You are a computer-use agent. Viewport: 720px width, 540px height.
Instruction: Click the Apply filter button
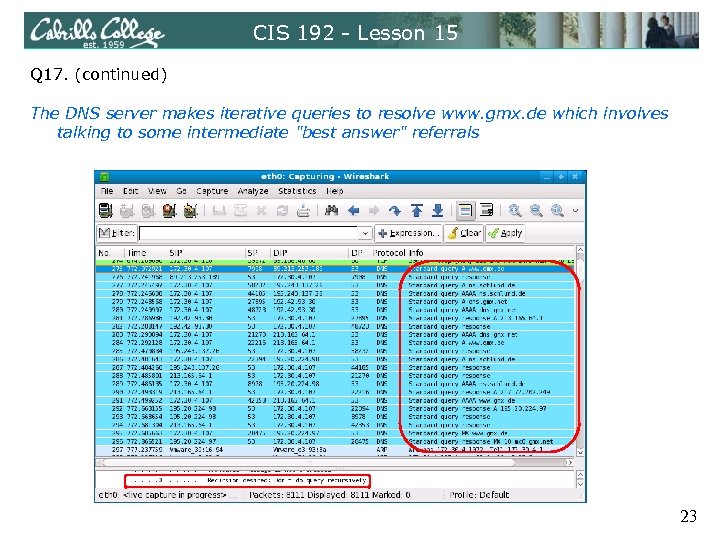505,233
